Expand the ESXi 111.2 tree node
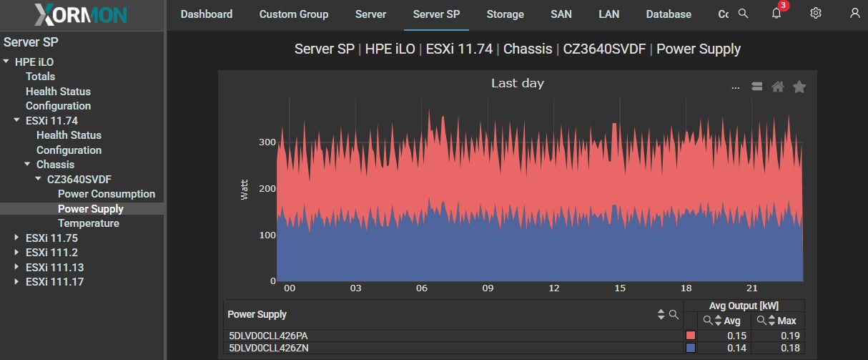This screenshot has width=868, height=360. (x=17, y=253)
